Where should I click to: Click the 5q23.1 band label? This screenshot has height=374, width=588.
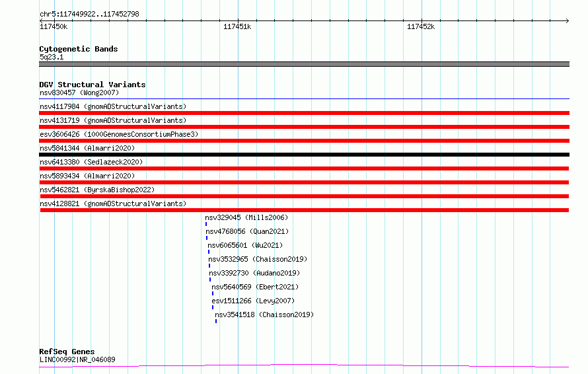(x=52, y=57)
